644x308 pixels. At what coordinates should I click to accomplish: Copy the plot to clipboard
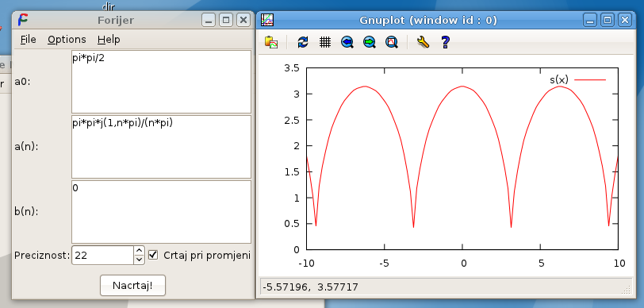(x=271, y=42)
